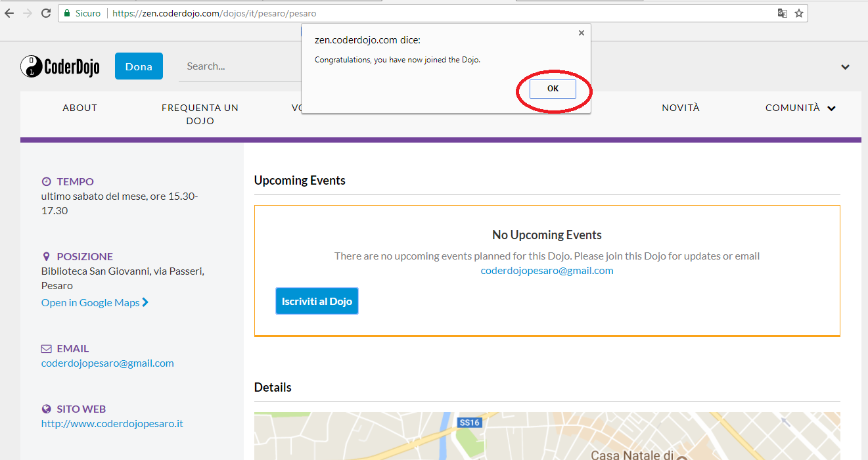The width and height of the screenshot is (868, 460).
Task: Click the 'zen.coderdojo.com dice:' dialog title
Action: tap(367, 40)
